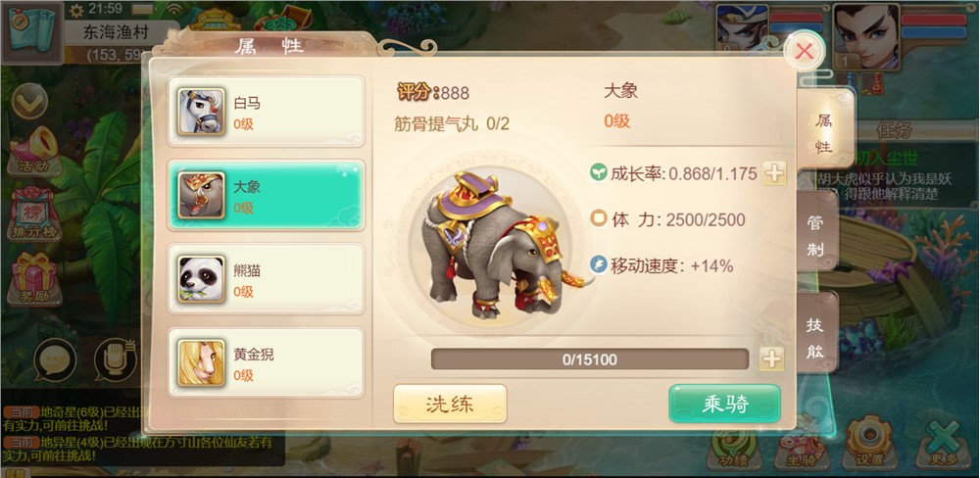This screenshot has width=980, height=478.
Task: Switch to the 管制 tab
Action: pos(817,236)
